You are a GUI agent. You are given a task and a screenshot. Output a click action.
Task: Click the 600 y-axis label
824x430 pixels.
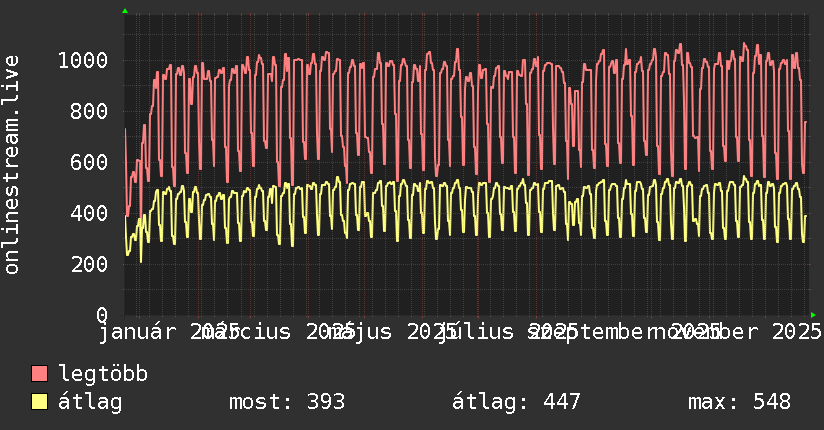coord(89,162)
